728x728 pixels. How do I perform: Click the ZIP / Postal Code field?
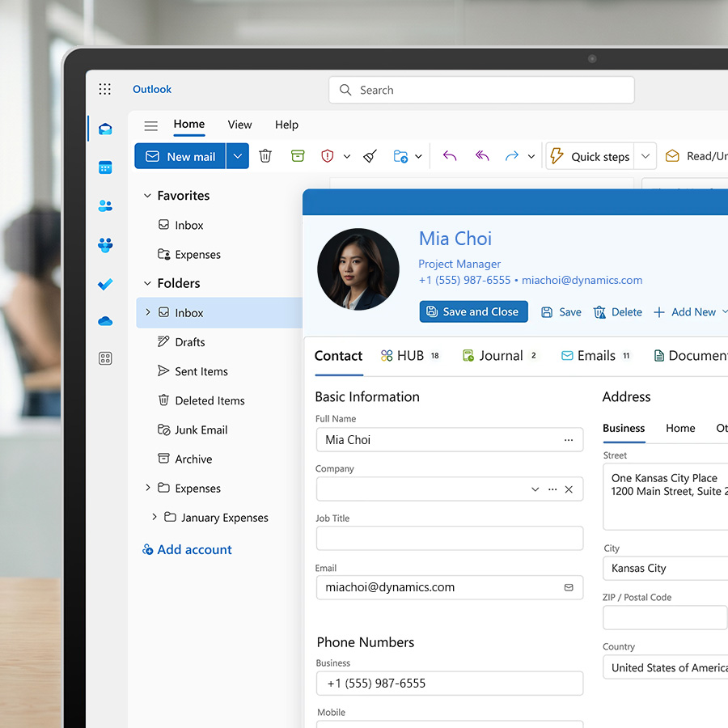tap(665, 617)
